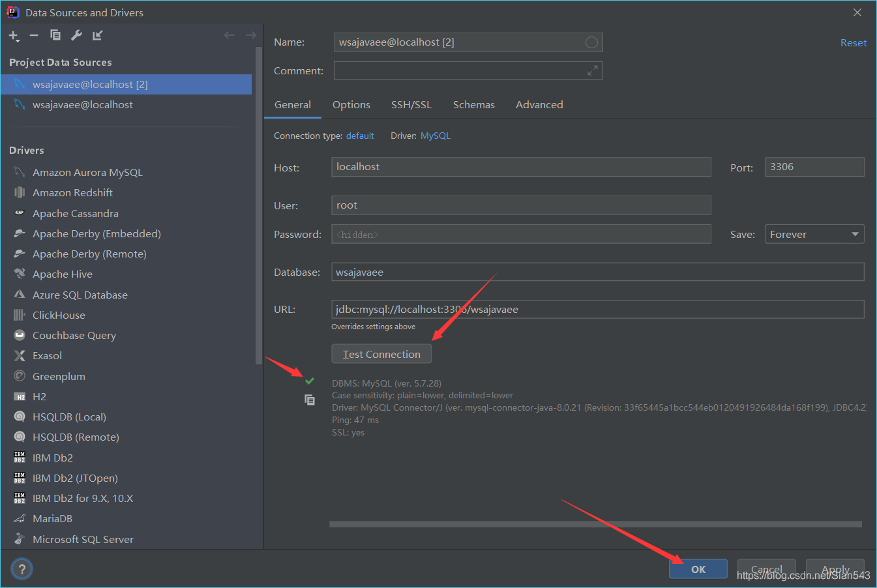Screen dimensions: 877x588
Task: Open the Save dropdown set to Forever
Action: click(814, 234)
